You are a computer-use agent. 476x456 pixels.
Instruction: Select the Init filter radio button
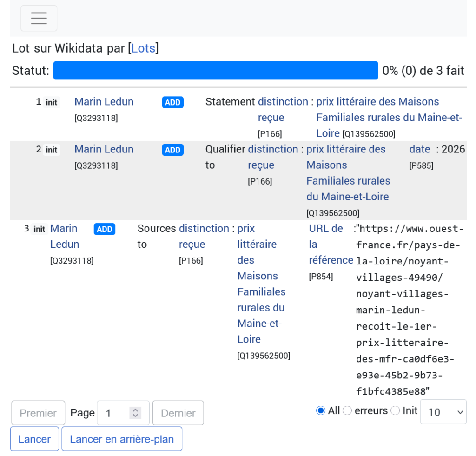point(395,410)
